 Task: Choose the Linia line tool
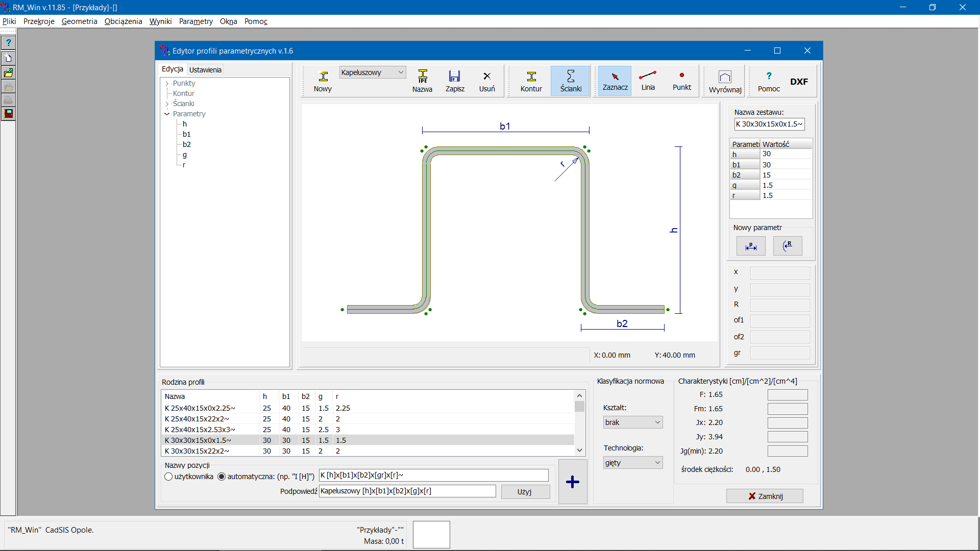point(648,81)
